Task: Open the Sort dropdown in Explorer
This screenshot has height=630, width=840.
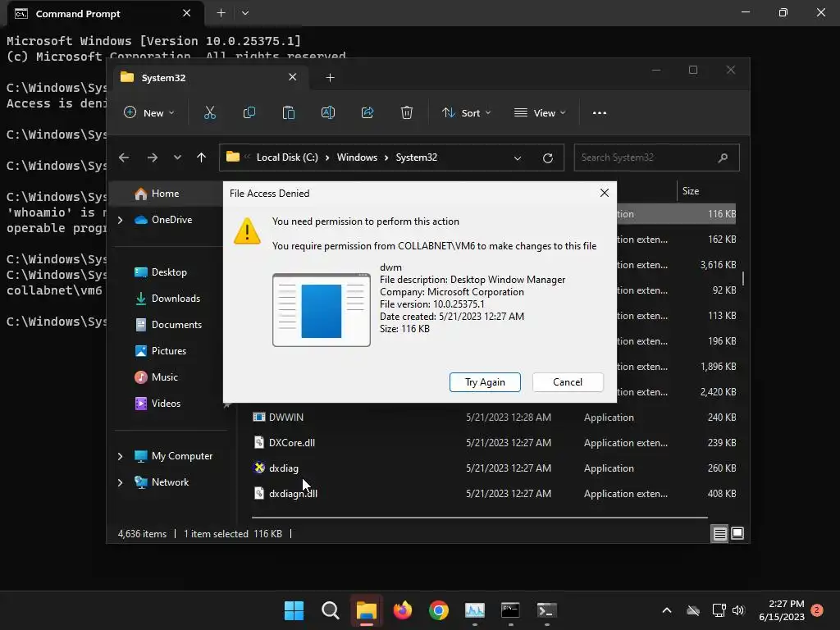Action: [466, 113]
